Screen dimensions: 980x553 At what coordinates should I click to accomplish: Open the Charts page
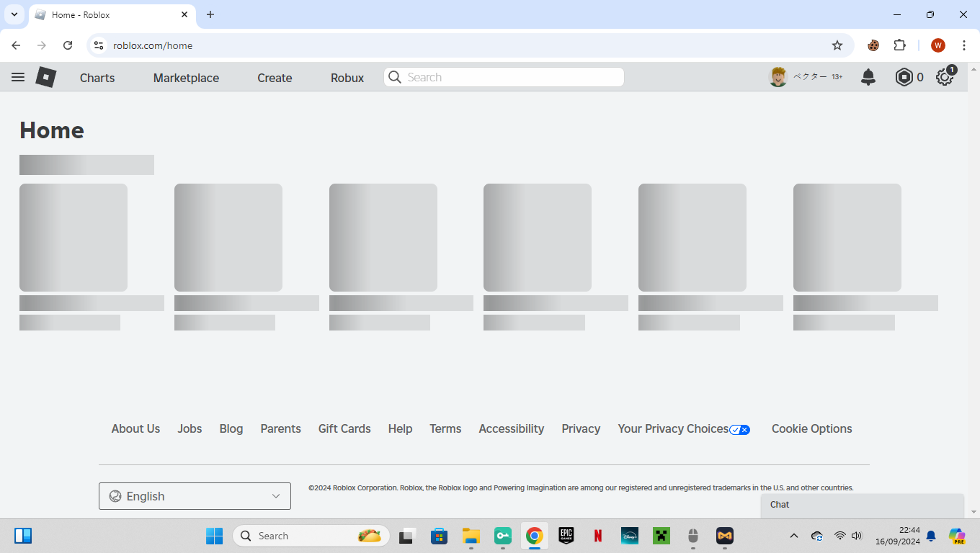97,78
